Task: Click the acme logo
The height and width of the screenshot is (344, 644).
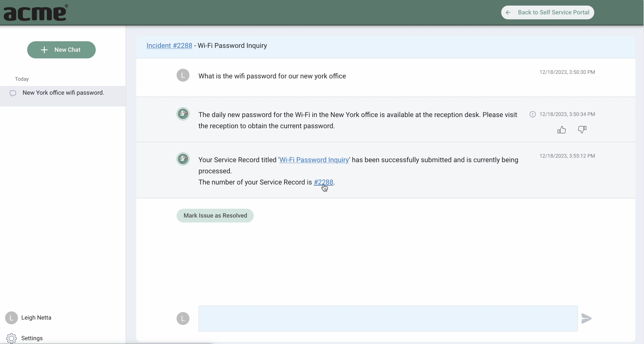Action: [35, 12]
